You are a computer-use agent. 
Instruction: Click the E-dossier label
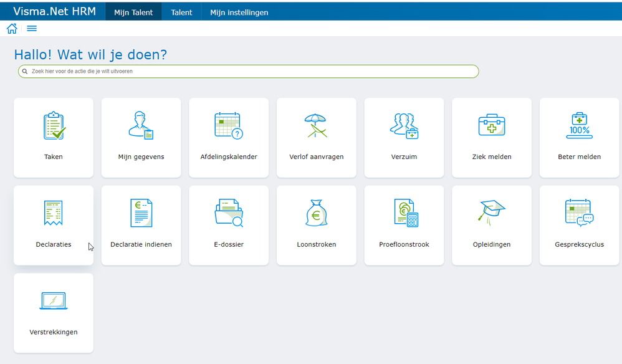229,244
